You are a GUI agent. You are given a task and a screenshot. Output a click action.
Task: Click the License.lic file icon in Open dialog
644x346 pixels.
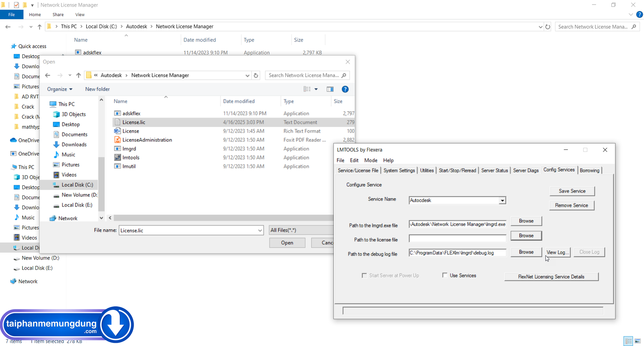tap(118, 122)
